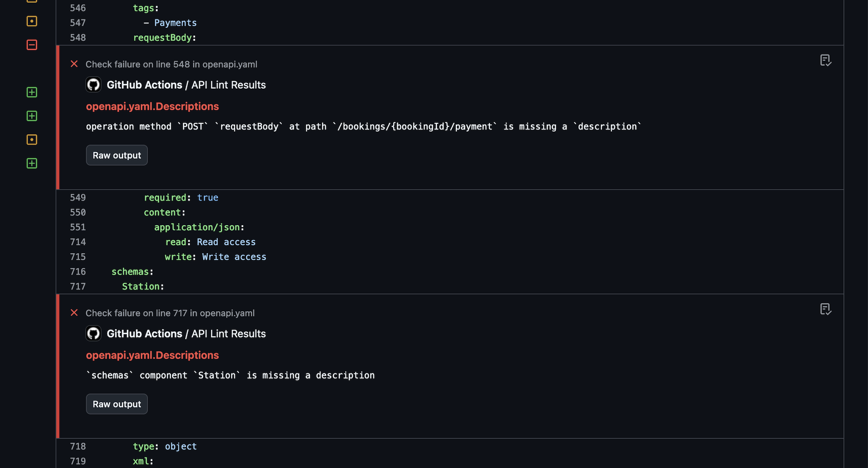
Task: Select line number 717 in the diff
Action: point(78,286)
